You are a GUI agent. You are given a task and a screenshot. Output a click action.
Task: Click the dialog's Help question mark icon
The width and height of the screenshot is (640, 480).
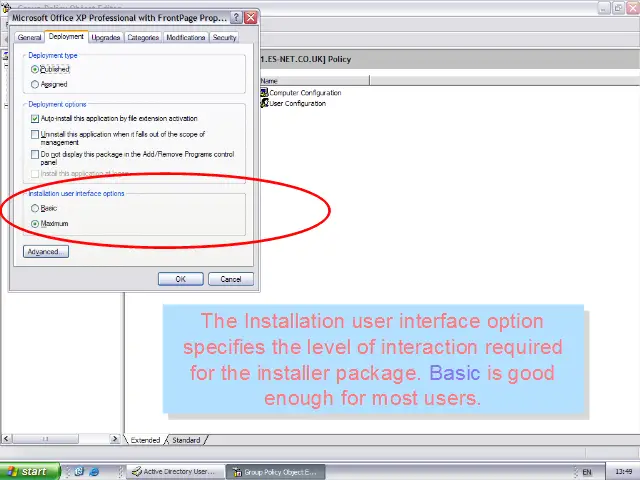click(236, 18)
